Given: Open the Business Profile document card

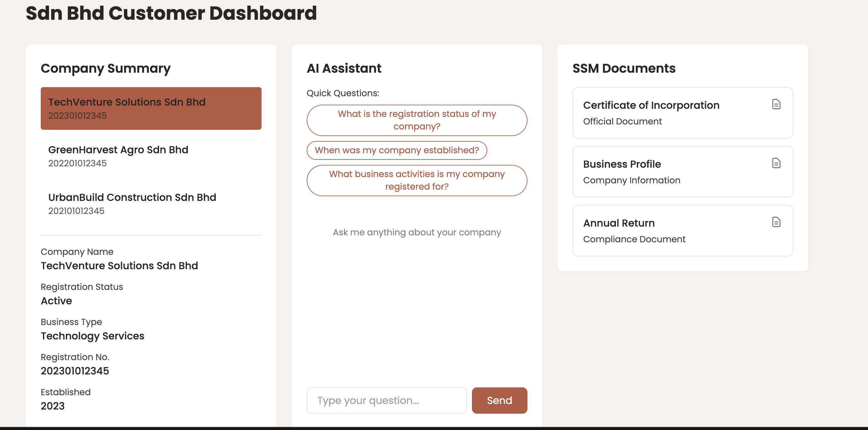Looking at the screenshot, I should (683, 172).
